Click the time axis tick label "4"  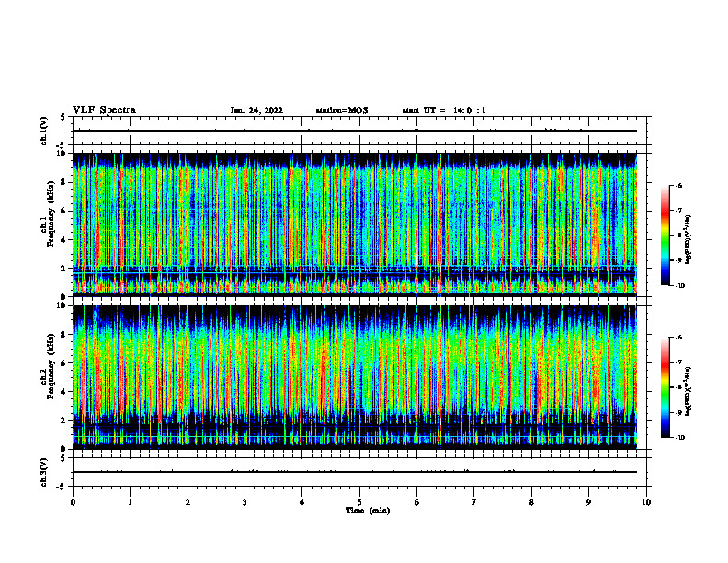coord(301,502)
